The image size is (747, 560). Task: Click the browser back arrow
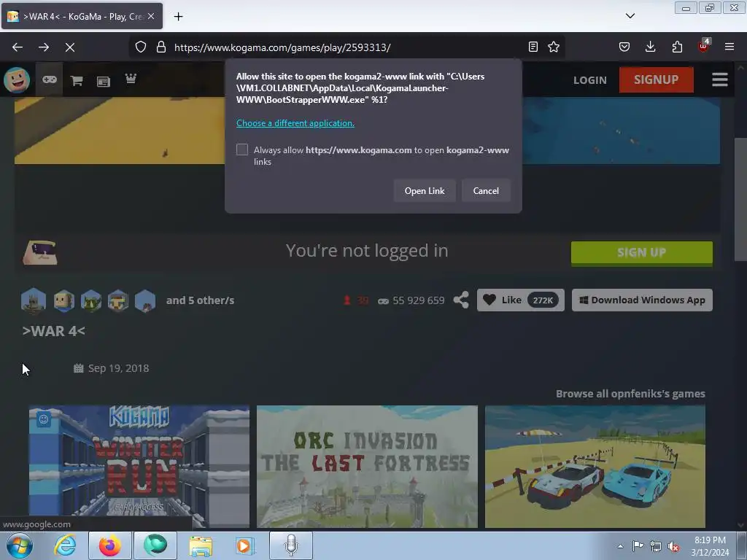pyautogui.click(x=18, y=47)
